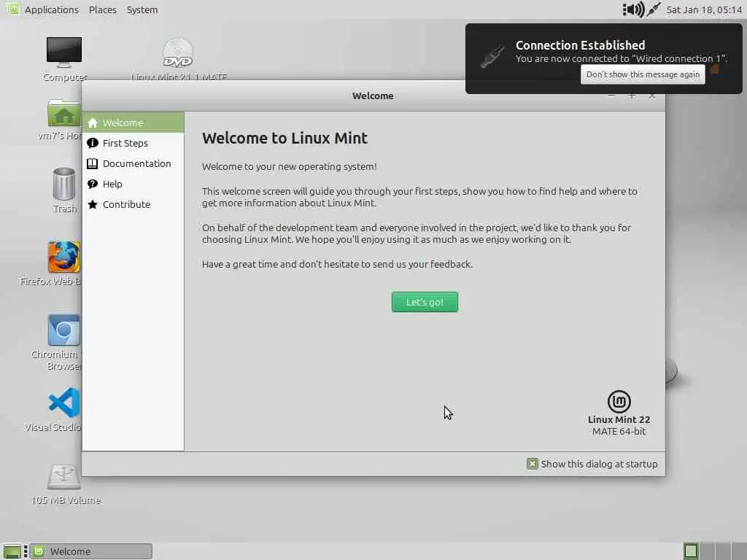Open the Linux Mint DVD desktop icon
747x560 pixels.
[x=178, y=52]
